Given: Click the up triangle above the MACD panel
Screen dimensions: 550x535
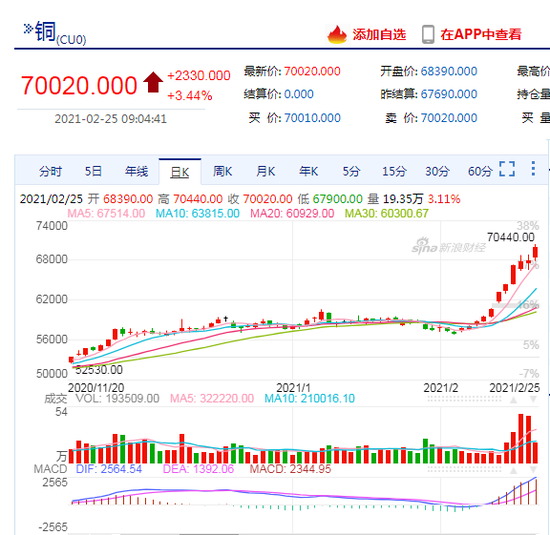Looking at the screenshot, I should click(514, 470).
